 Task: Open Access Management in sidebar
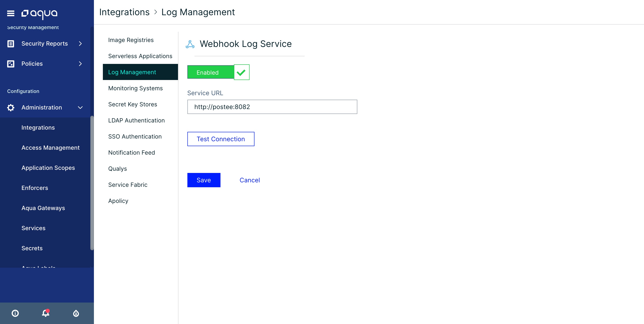pos(51,148)
